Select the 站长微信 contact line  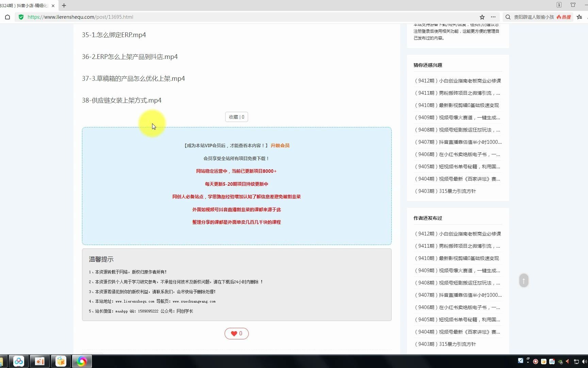coord(141,311)
